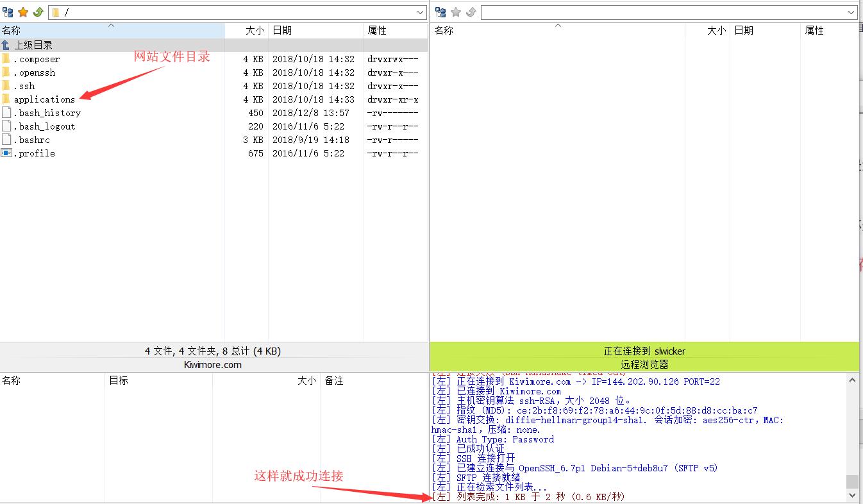This screenshot has height=504, width=863.
Task: Open the remote path dropdown arrow
Action: [x=851, y=12]
